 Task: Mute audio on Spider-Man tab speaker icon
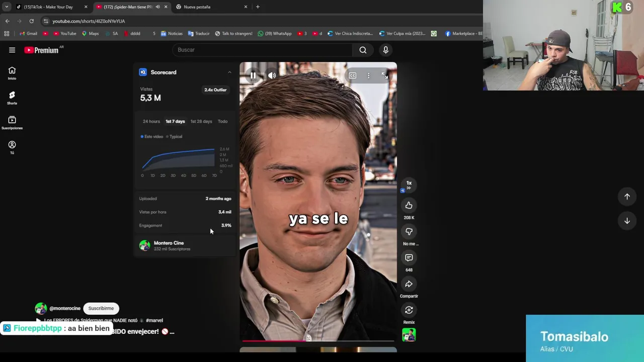[157, 7]
